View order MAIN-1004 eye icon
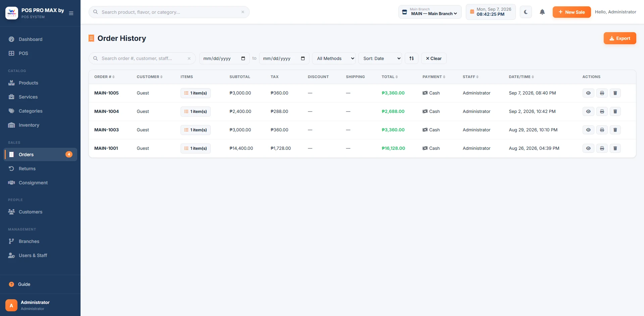Image resolution: width=644 pixels, height=316 pixels. [x=588, y=112]
